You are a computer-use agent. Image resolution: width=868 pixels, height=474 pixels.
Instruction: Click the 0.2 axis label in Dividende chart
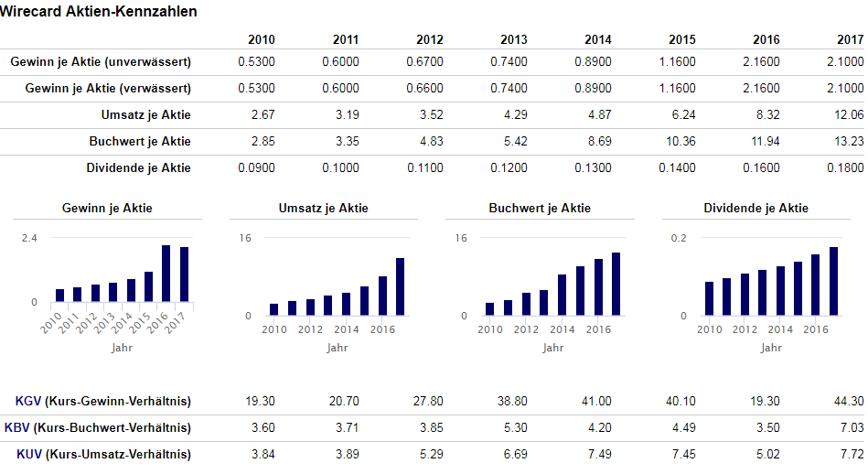pos(679,238)
